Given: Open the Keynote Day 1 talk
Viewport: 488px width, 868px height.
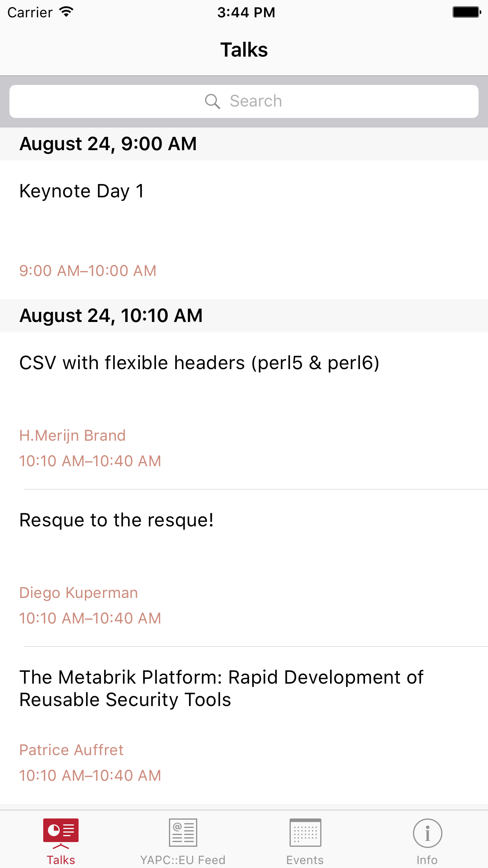Looking at the screenshot, I should [82, 191].
